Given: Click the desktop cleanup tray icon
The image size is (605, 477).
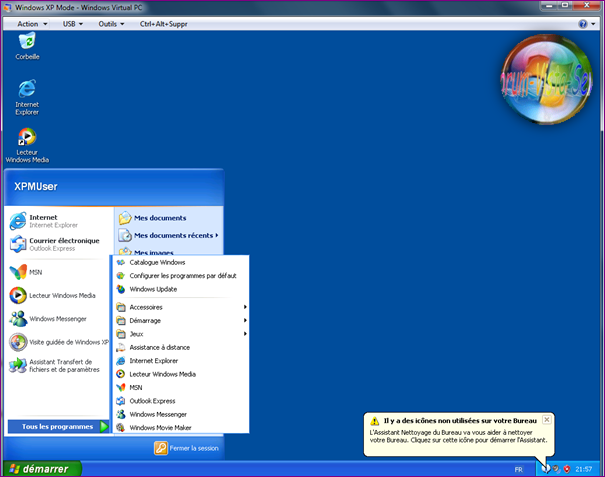Looking at the screenshot, I should click(546, 469).
